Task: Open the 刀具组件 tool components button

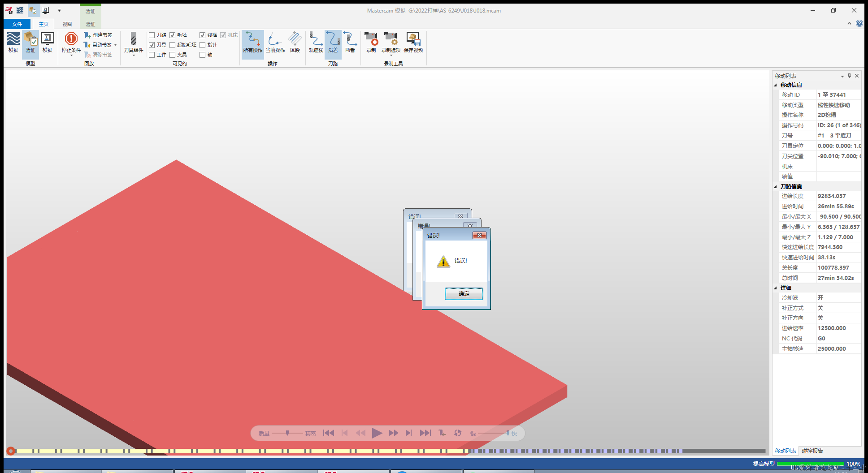Action: [134, 43]
